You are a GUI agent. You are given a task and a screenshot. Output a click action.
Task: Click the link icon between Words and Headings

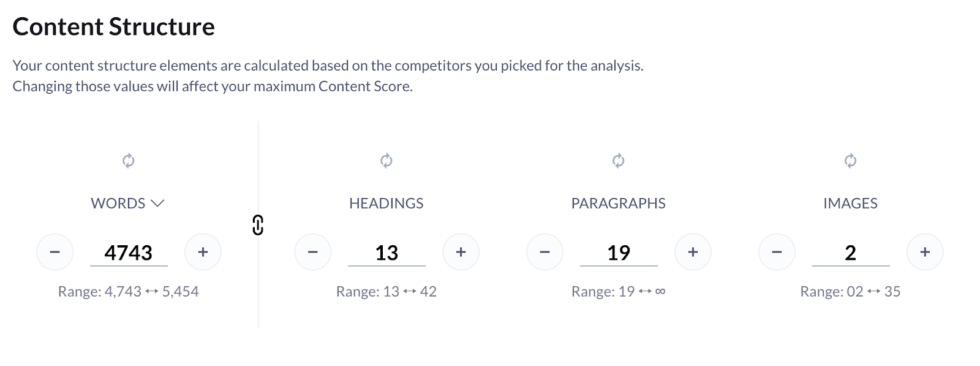click(258, 226)
